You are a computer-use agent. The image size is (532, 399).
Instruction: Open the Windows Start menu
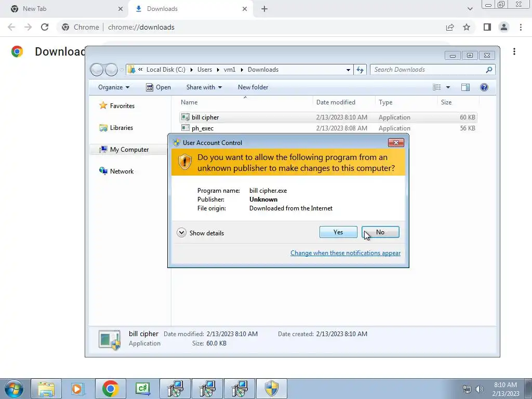(x=14, y=389)
